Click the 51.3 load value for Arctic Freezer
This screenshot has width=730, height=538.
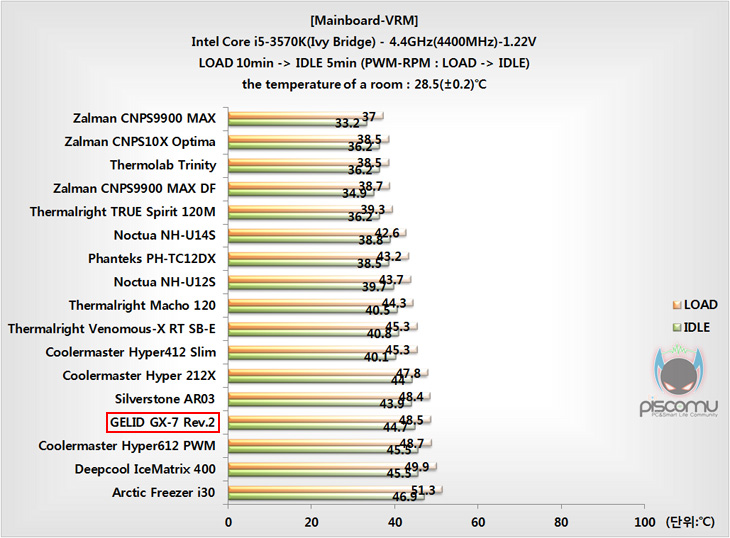tap(423, 490)
